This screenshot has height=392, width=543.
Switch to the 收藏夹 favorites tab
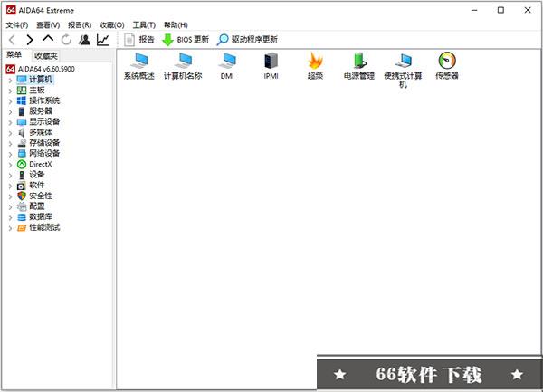pyautogui.click(x=46, y=56)
